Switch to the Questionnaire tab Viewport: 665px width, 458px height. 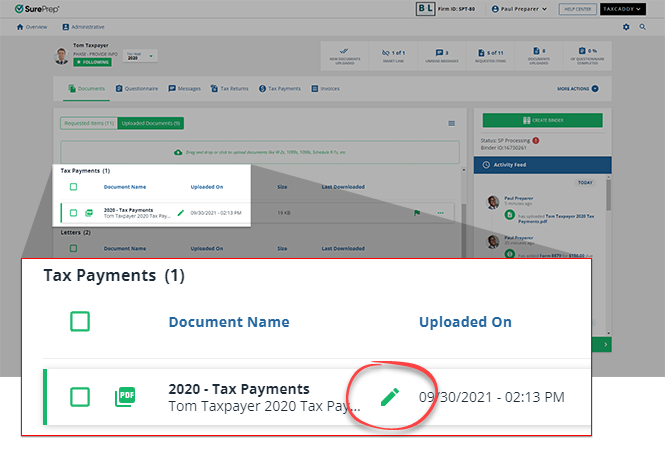[x=137, y=89]
